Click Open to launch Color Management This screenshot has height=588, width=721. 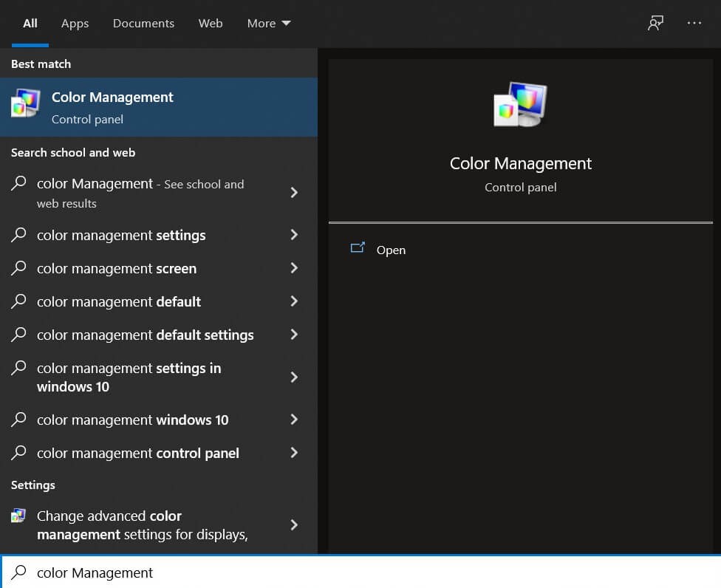click(391, 250)
